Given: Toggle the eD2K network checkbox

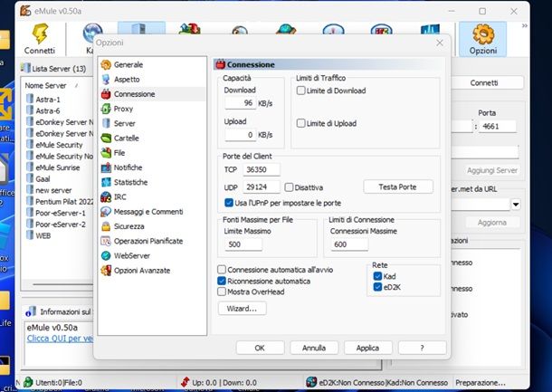Looking at the screenshot, I should click(x=377, y=287).
